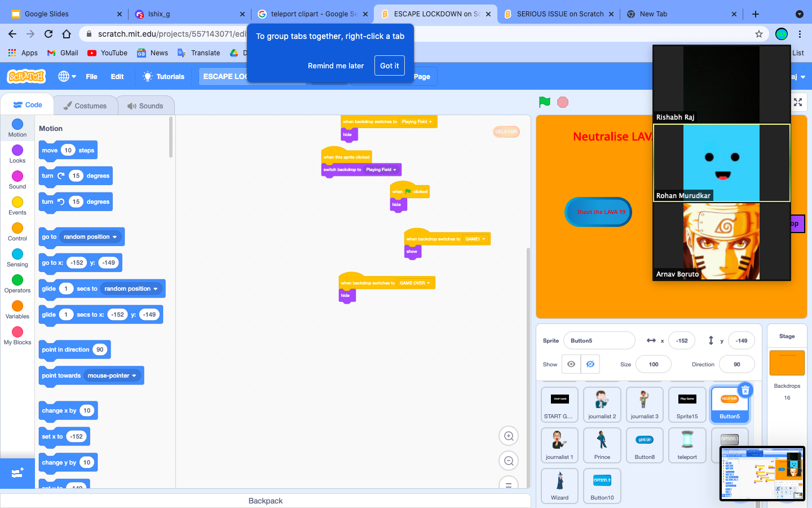Open the Backpack panel
Screen dimensions: 812x508
click(x=266, y=501)
